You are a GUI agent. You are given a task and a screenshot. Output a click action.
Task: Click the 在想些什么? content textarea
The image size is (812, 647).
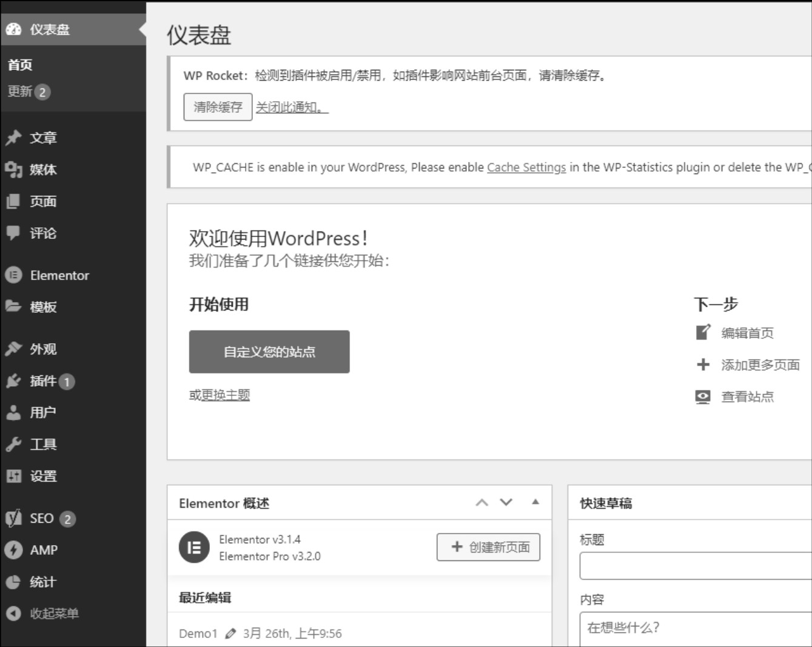(x=696, y=629)
